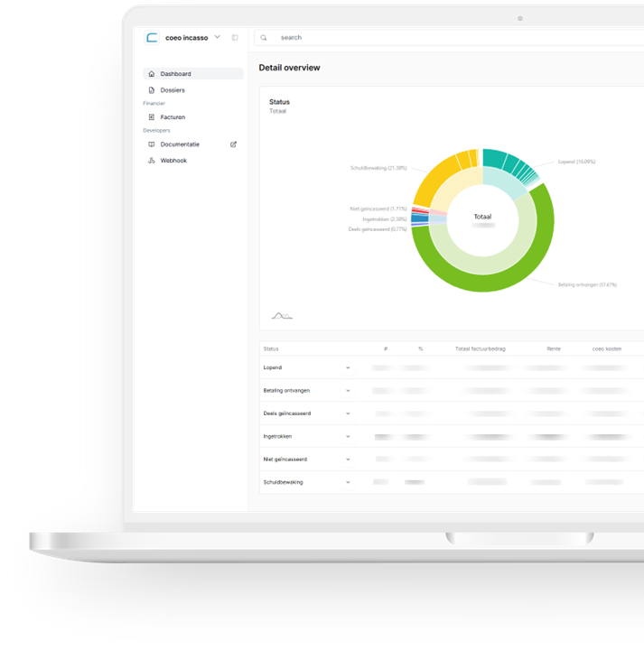The width and height of the screenshot is (644, 650).
Task: Click the chart logo below the donut
Action: coord(282,316)
